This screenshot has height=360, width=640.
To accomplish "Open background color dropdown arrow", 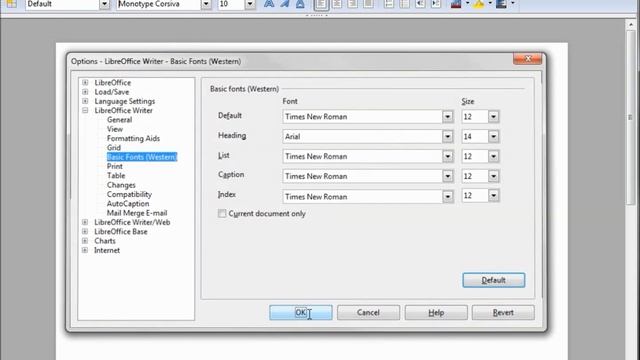I will (x=513, y=3).
